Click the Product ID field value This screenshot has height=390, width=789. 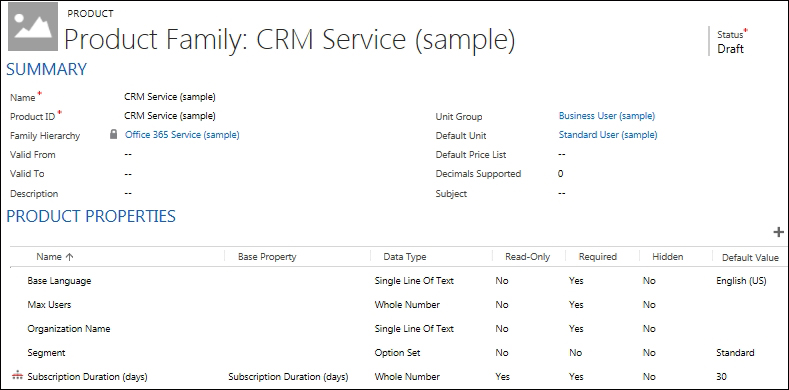tap(170, 116)
